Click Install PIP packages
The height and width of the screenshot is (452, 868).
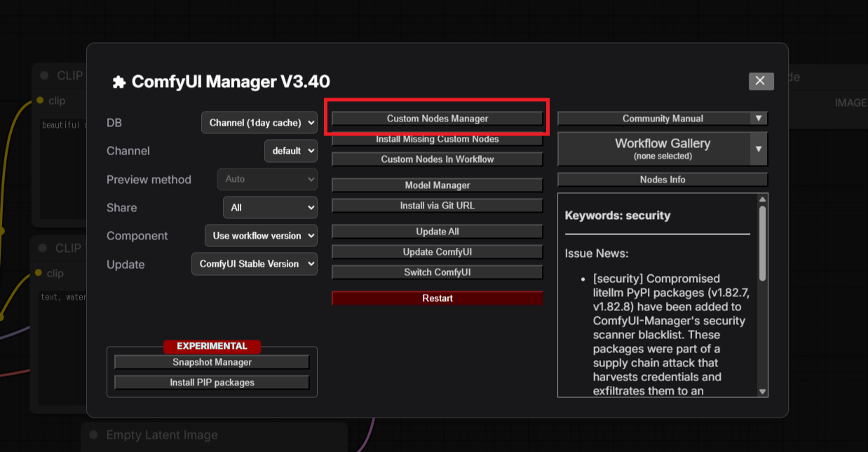pyautogui.click(x=212, y=383)
